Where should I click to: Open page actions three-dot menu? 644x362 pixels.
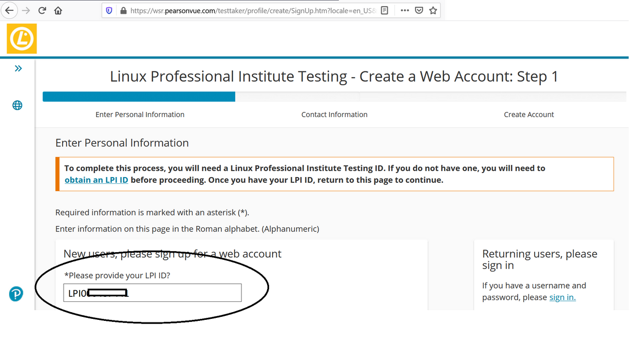(404, 10)
